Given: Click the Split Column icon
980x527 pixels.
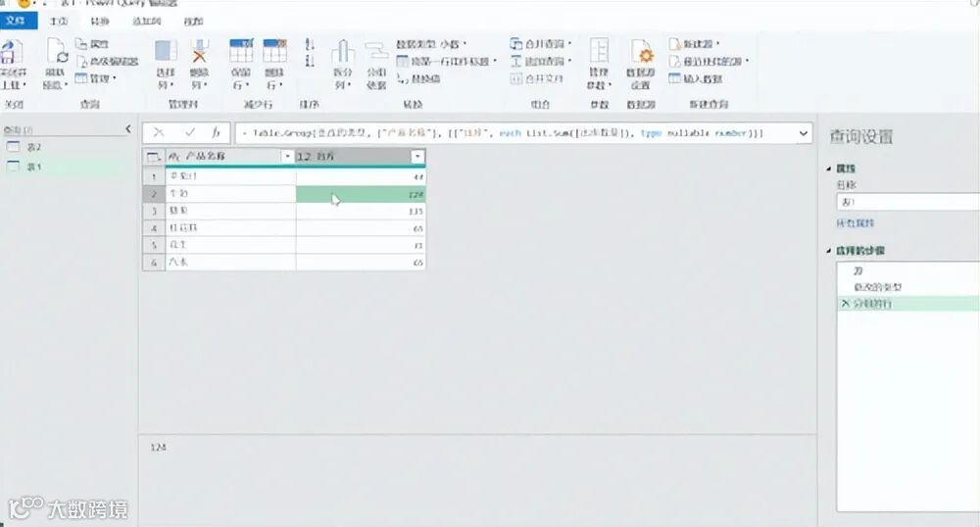Looking at the screenshot, I should (342, 52).
